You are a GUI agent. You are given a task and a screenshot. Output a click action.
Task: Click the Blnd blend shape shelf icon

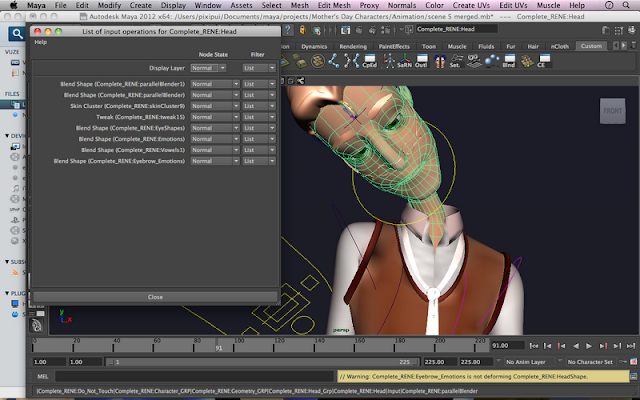[x=509, y=61]
